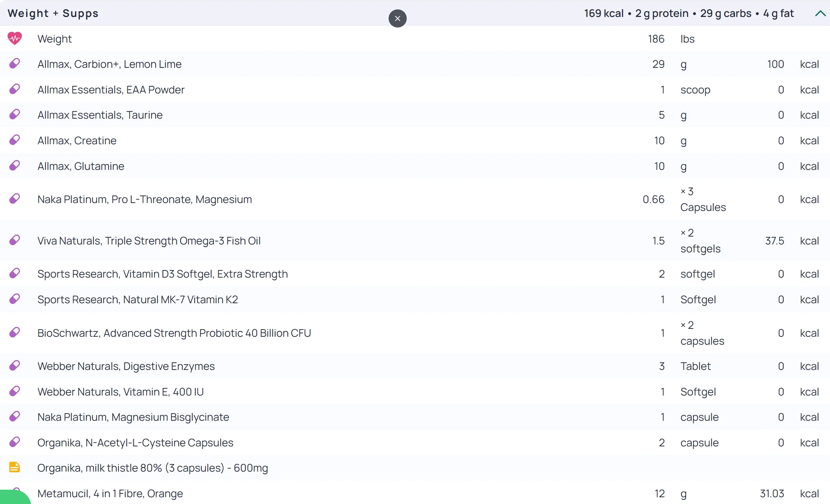Image resolution: width=830 pixels, height=504 pixels.
Task: Click the pill icon for Webber Naturals Digestive Enzymes
Action: tap(15, 365)
